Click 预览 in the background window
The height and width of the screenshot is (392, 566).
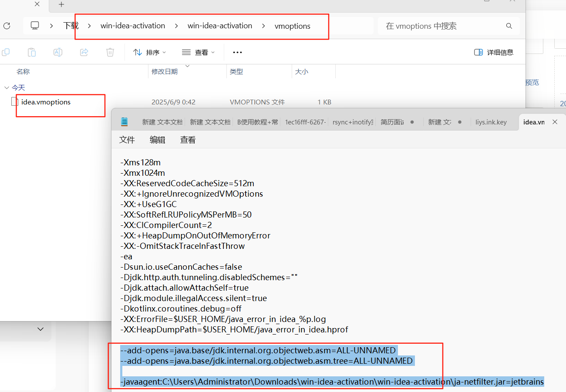tap(532, 82)
